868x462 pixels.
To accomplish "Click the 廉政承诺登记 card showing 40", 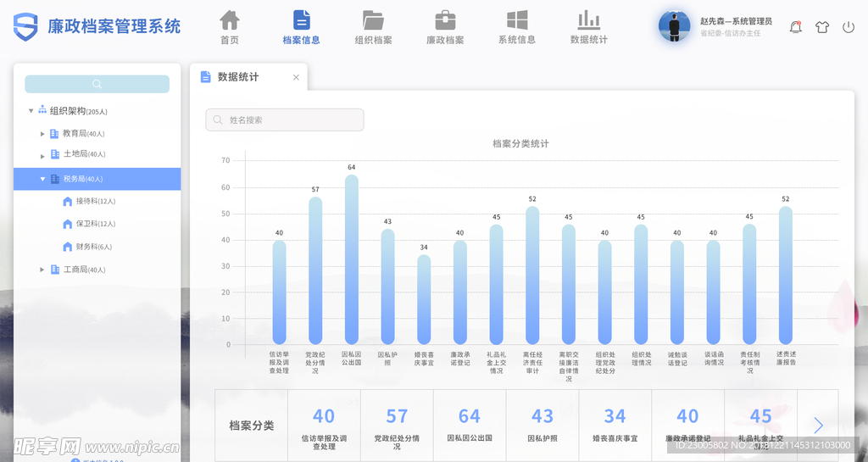I will (688, 425).
